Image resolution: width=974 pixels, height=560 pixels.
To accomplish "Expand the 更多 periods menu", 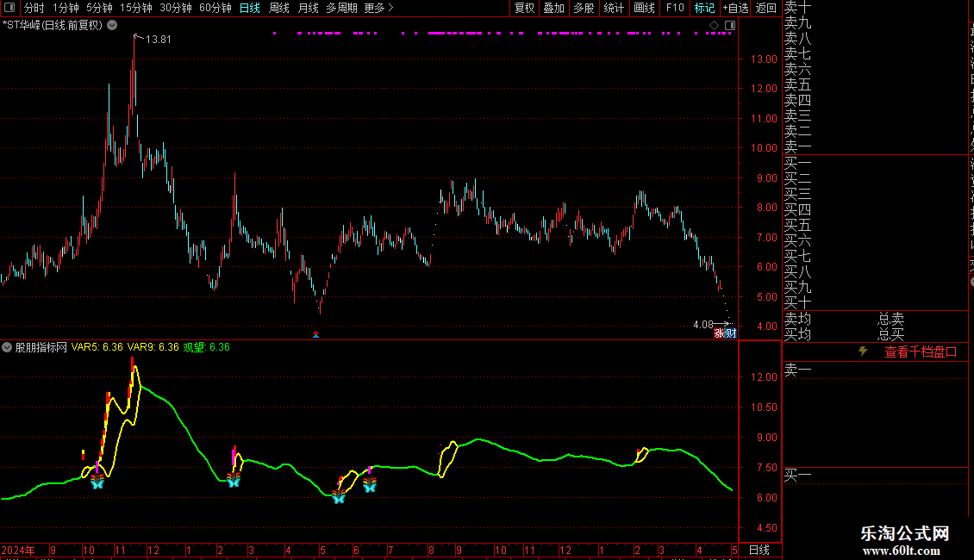I will 378,8.
